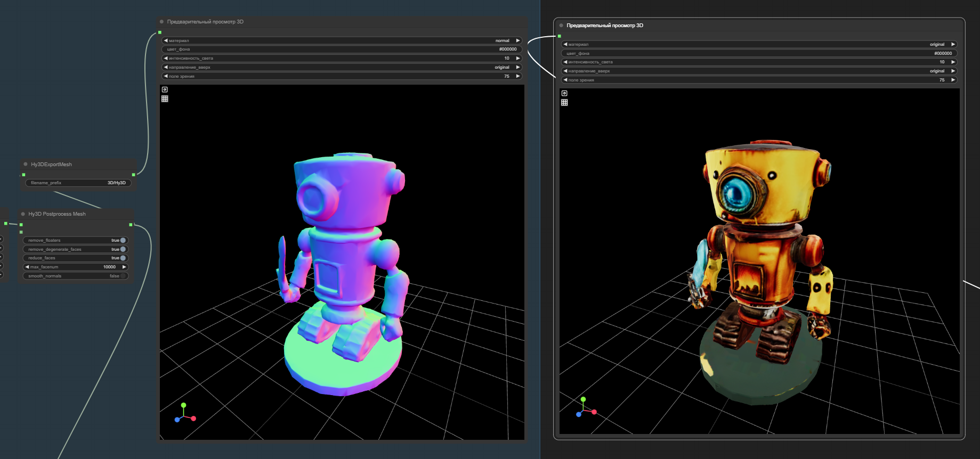Click Hy3D Postprocess Mesh second input port
980x459 pixels.
click(x=21, y=232)
